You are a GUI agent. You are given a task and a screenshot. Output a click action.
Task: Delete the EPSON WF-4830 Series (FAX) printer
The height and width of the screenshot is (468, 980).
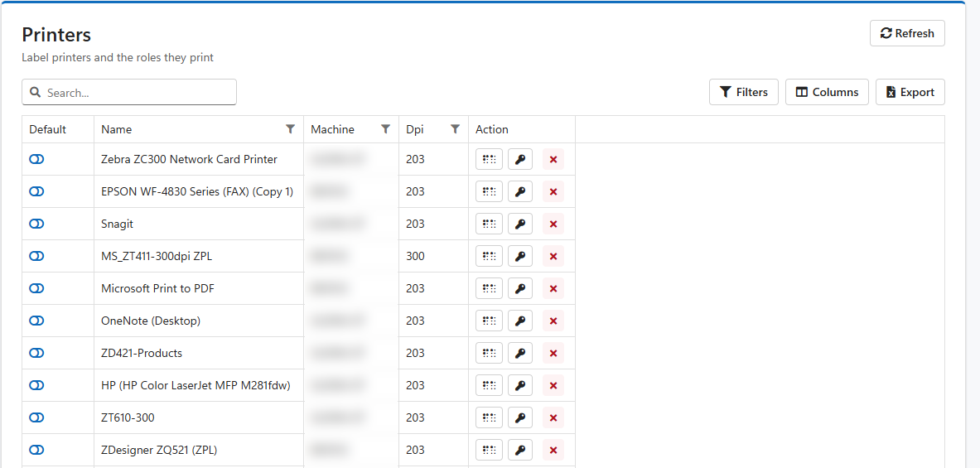(x=553, y=192)
